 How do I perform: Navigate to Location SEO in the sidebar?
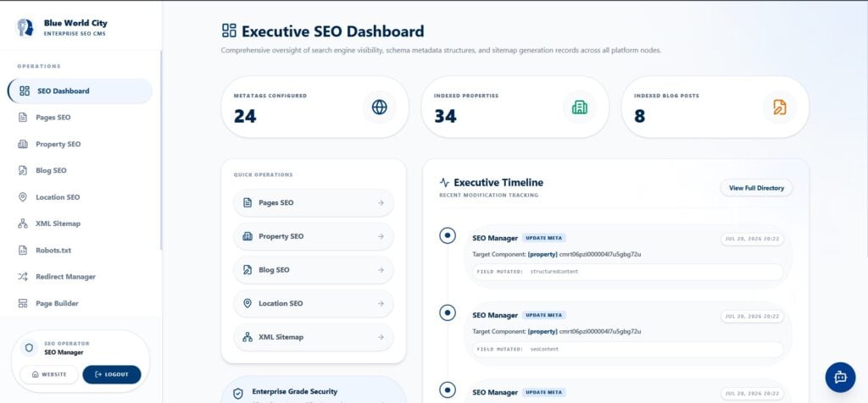(81, 197)
